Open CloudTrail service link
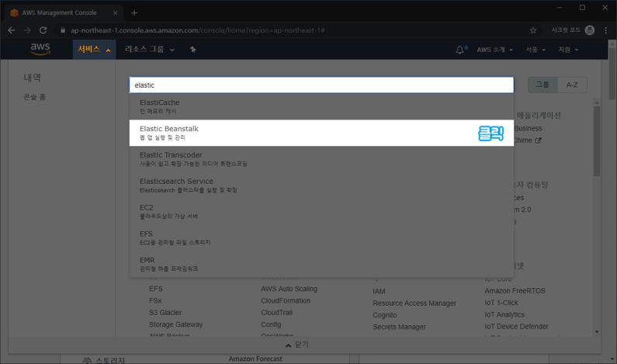 pyautogui.click(x=276, y=313)
